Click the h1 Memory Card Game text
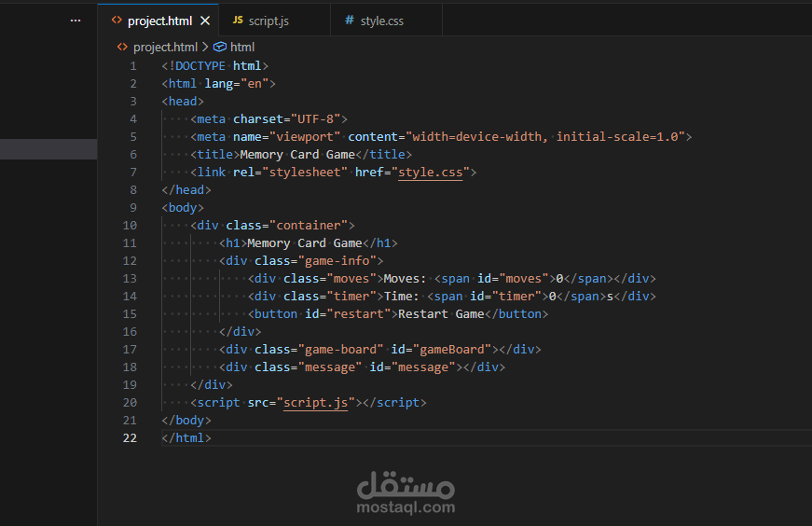 305,243
